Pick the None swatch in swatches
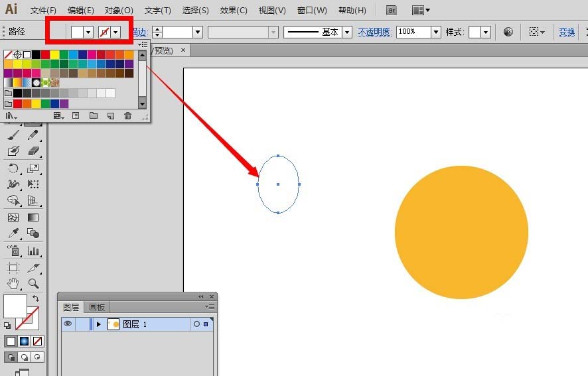The image size is (588, 376). tap(8, 55)
